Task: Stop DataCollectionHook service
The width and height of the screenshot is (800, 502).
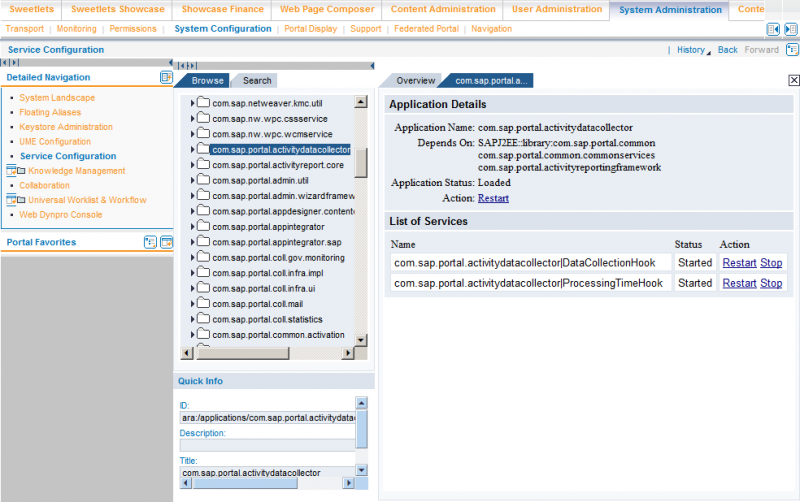Action: (x=771, y=263)
